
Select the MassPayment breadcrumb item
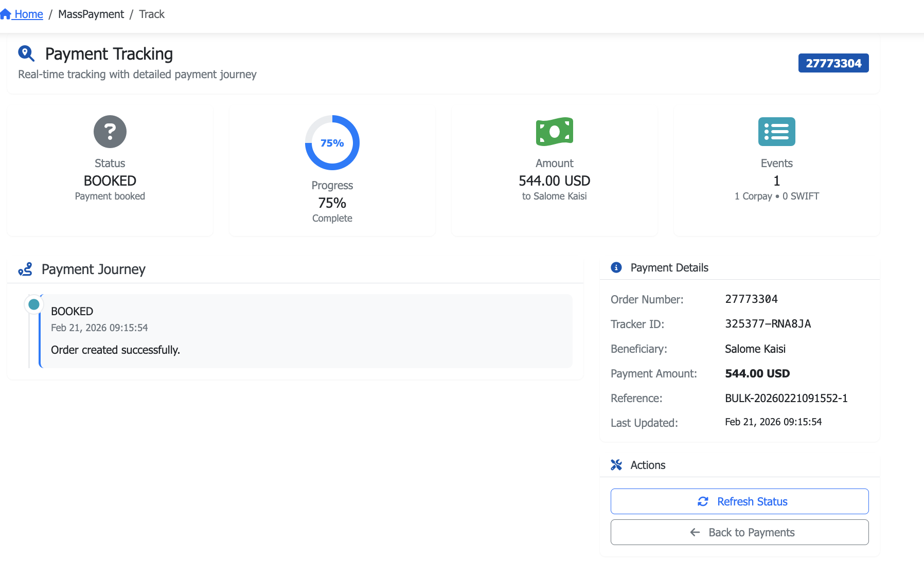click(x=91, y=14)
